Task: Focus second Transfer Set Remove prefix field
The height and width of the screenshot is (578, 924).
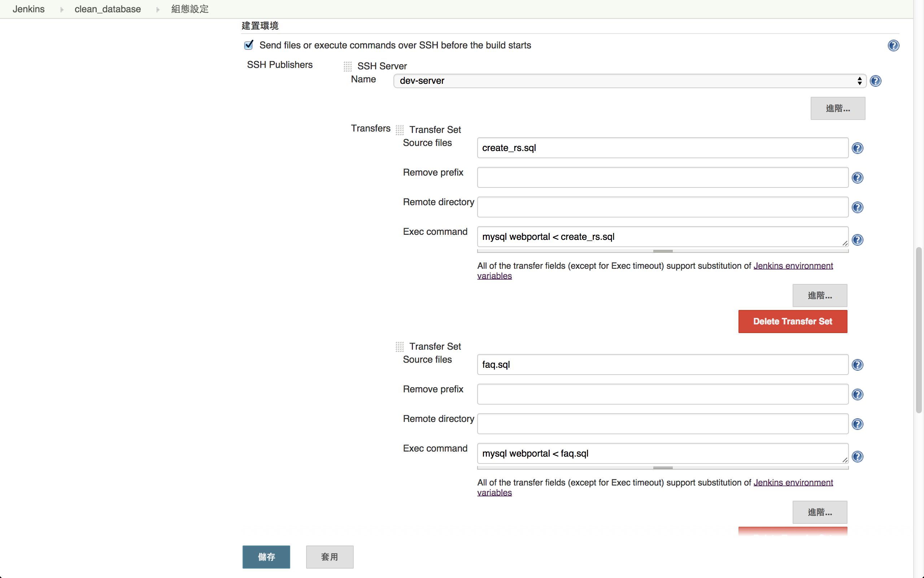Action: 663,394
